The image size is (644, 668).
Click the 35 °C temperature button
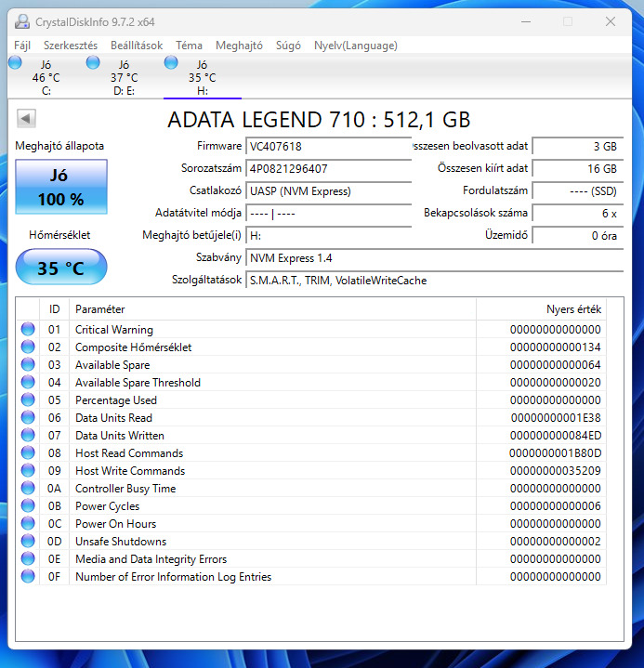tap(61, 268)
